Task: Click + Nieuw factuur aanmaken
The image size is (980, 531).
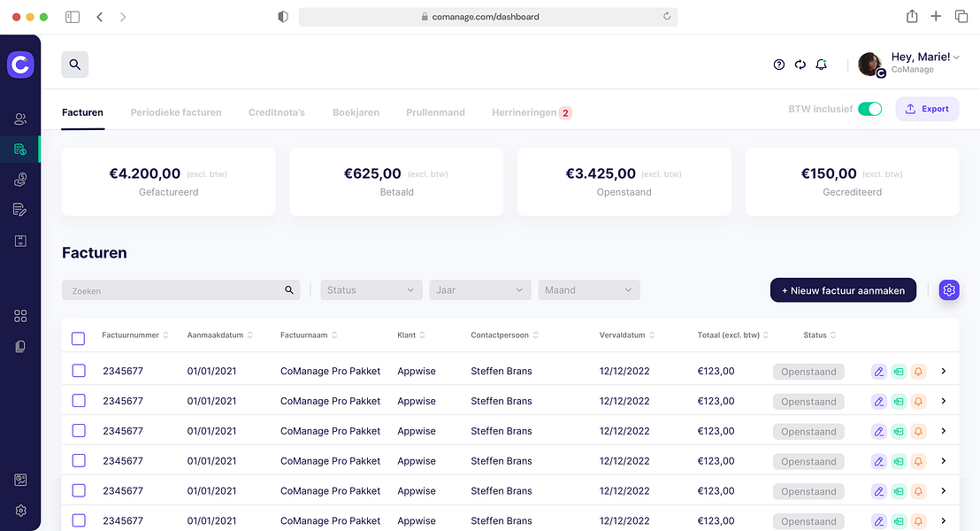Action: 843,290
